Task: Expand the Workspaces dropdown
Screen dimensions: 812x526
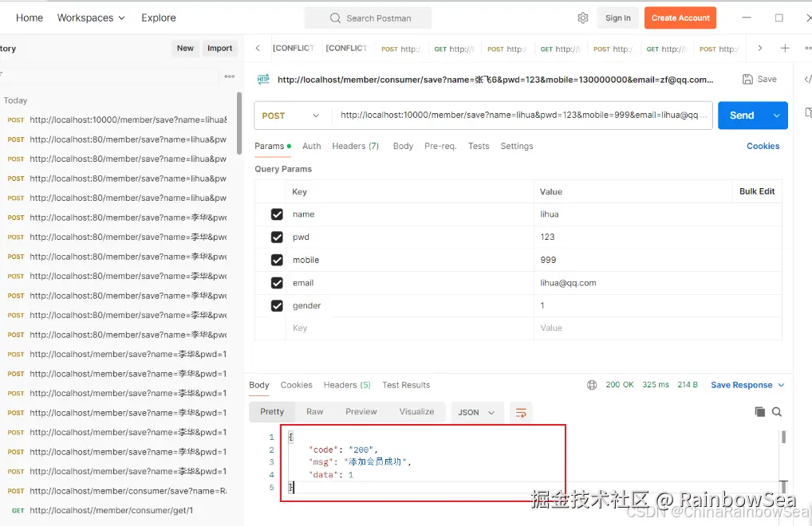Action: (91, 18)
